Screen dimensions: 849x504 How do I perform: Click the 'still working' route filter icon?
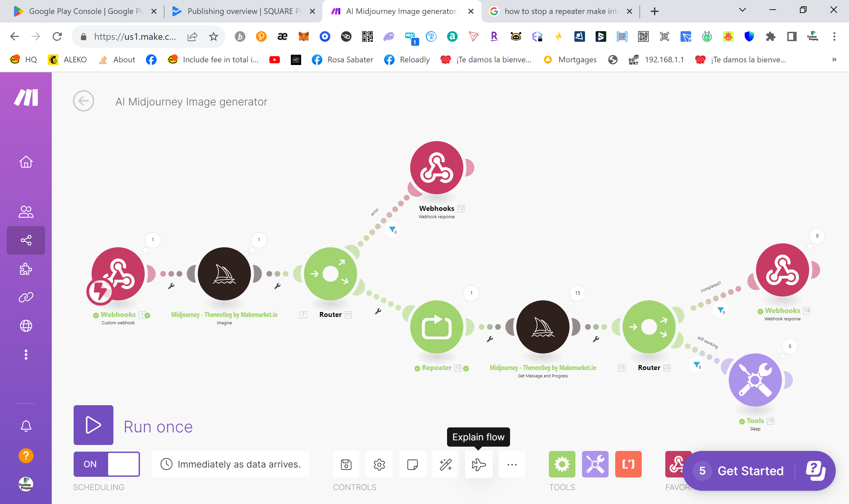[x=696, y=365]
